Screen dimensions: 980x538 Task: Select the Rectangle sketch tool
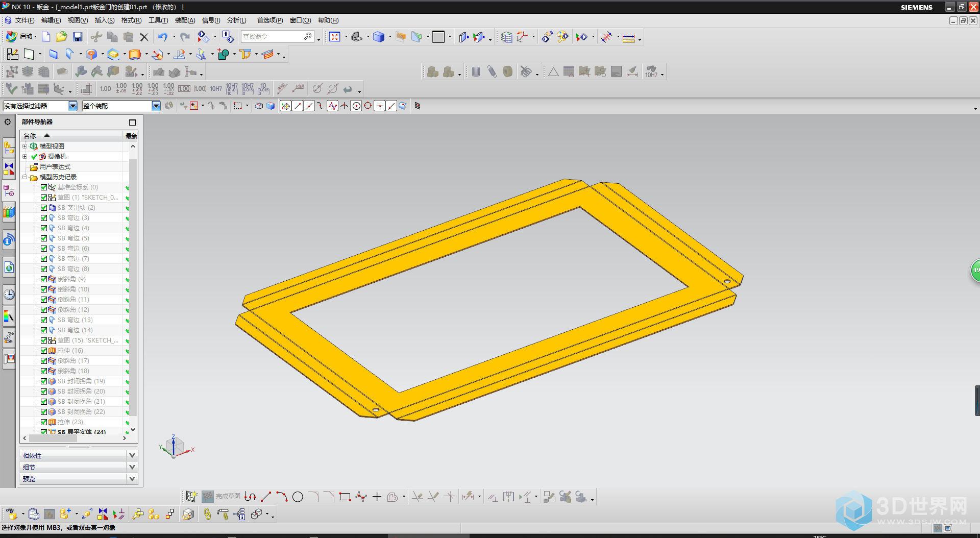click(x=345, y=497)
